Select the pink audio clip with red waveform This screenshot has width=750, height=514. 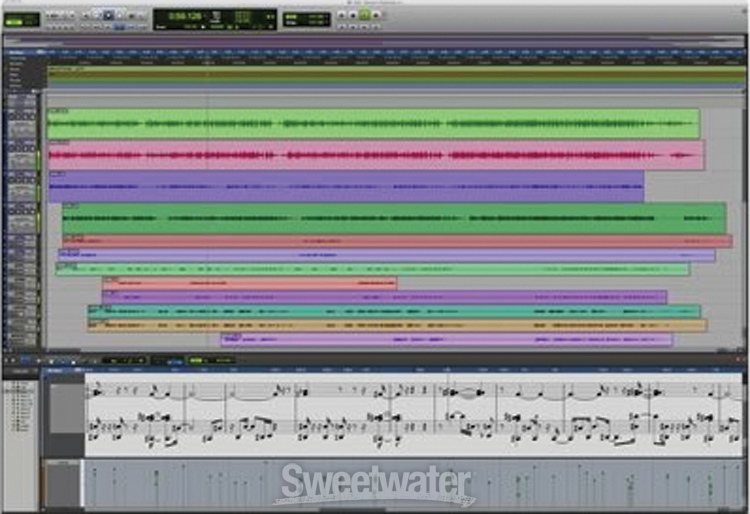376,155
